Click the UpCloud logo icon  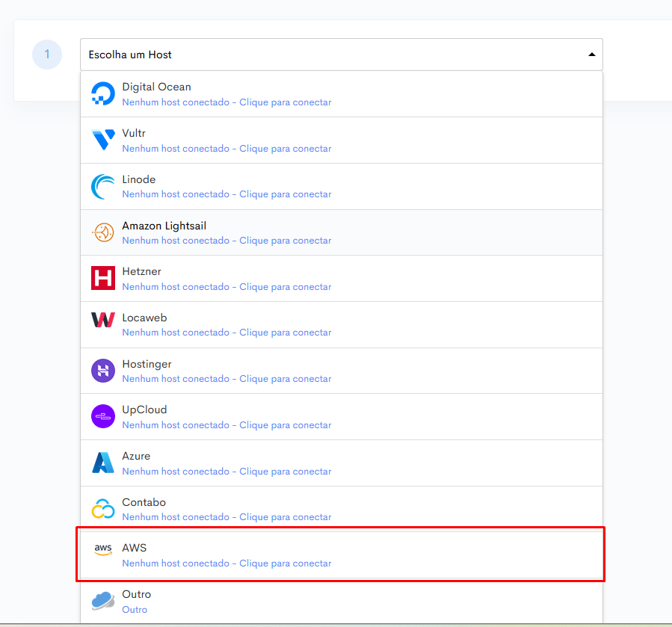(103, 416)
